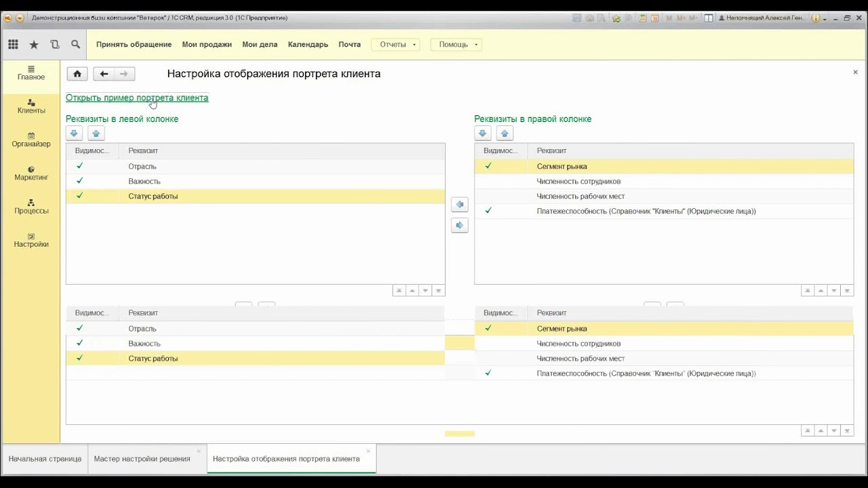Screen dimensions: 868x488
Task: Click link Открыть пример портрета клиента
Action: click(137, 98)
